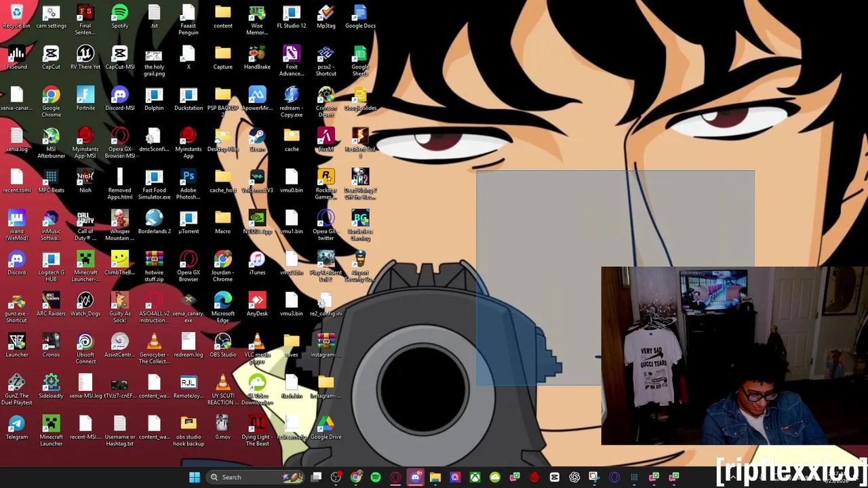868x488 pixels.
Task: Select the VLC media player shortcut
Action: (257, 349)
